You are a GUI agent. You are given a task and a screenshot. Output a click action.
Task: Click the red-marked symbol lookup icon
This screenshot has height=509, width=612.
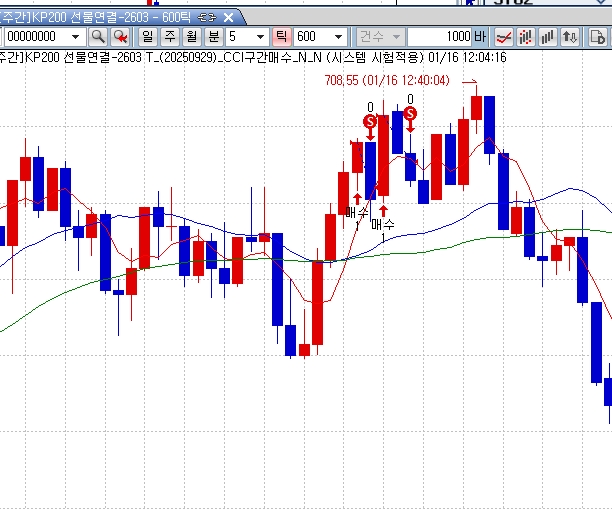click(x=121, y=37)
